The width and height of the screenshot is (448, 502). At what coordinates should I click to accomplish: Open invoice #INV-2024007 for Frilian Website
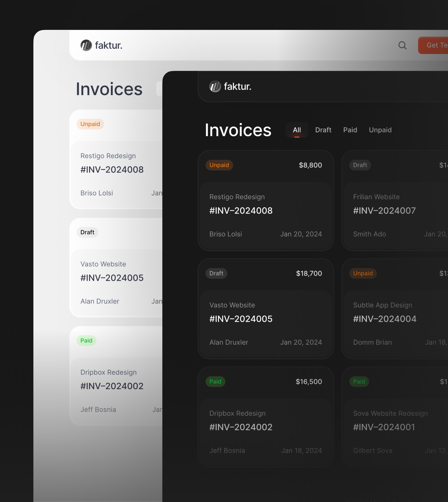point(384,210)
